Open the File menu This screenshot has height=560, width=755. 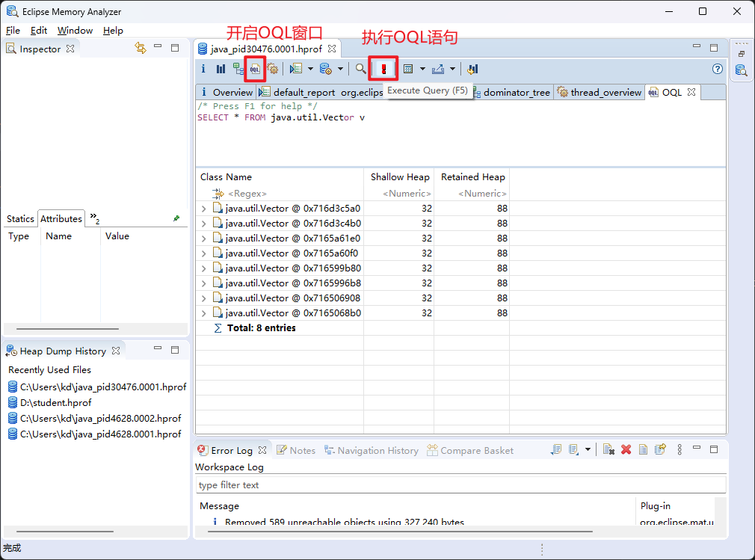click(13, 31)
